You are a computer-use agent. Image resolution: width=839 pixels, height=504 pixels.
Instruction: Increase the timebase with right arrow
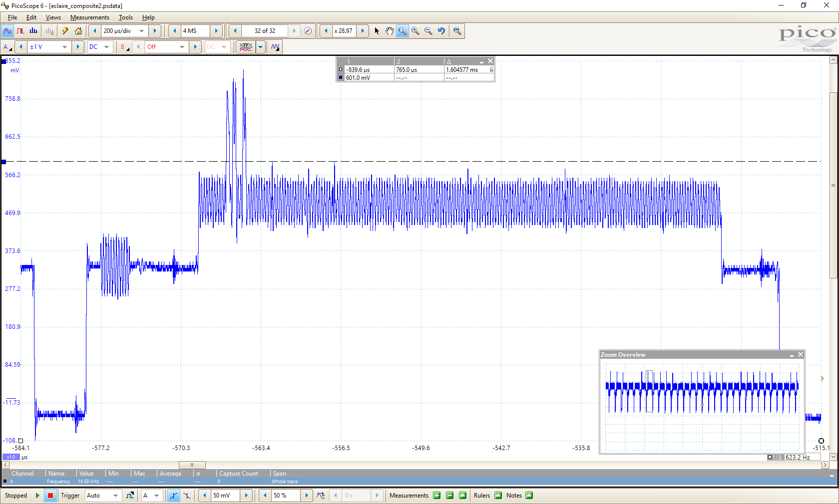(x=155, y=31)
